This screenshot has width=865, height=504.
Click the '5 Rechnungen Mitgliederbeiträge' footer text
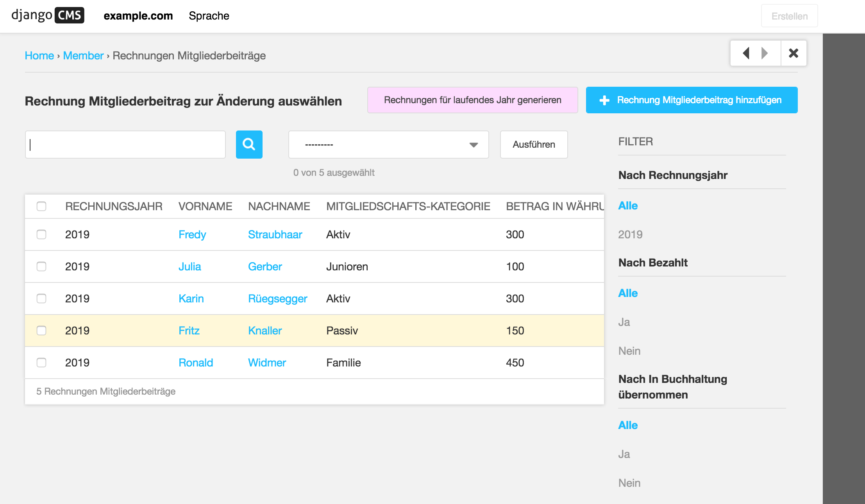click(x=106, y=391)
